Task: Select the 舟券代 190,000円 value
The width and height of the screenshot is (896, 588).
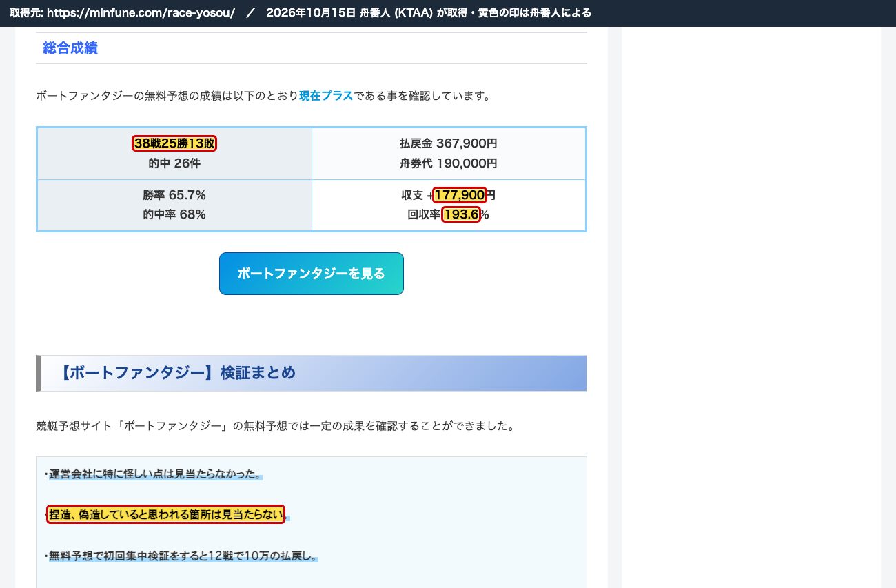Action: tap(449, 163)
